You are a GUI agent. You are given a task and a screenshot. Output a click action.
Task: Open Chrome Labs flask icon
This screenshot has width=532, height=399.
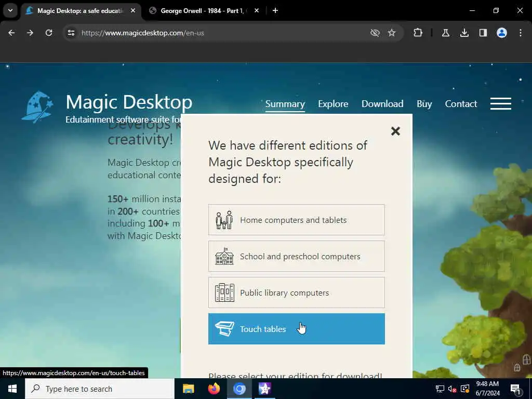pos(445,33)
